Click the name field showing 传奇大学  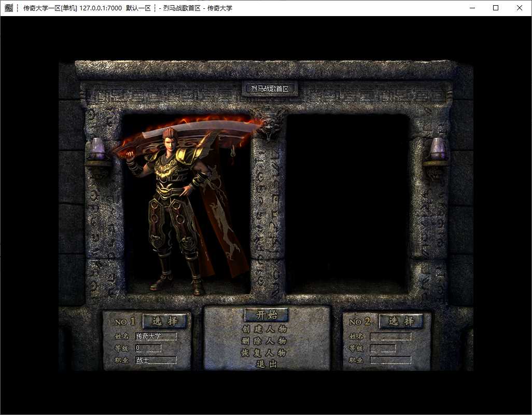click(x=156, y=336)
